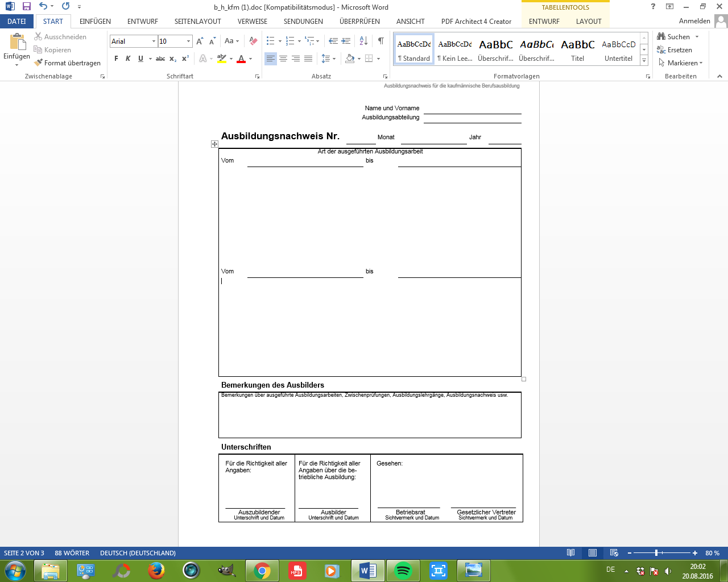The height and width of the screenshot is (582, 728).
Task: Click the table move handle above the table
Action: tap(214, 144)
